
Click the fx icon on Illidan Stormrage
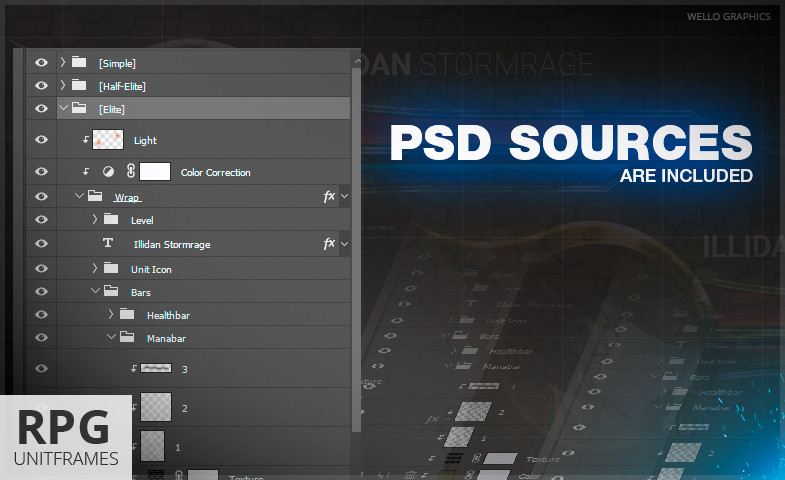point(329,244)
